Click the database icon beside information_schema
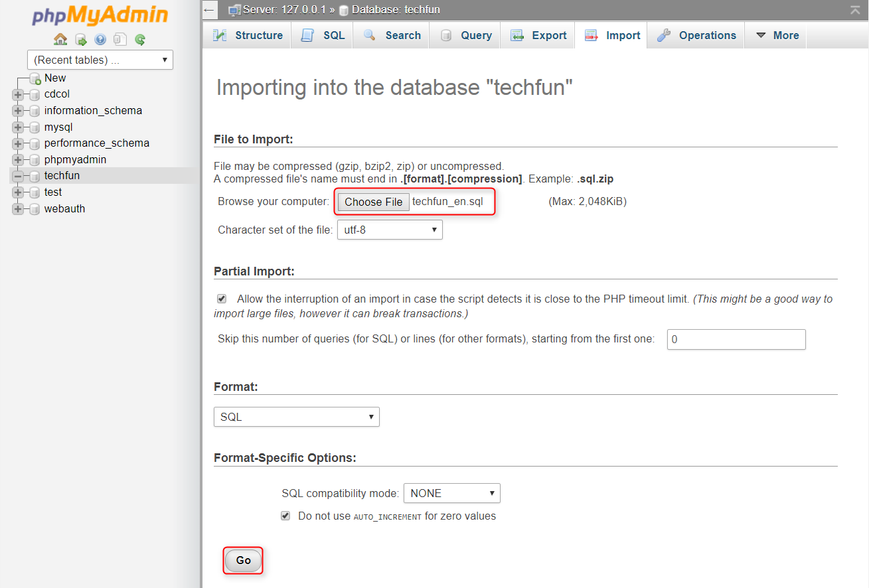The height and width of the screenshot is (588, 869). tap(35, 111)
